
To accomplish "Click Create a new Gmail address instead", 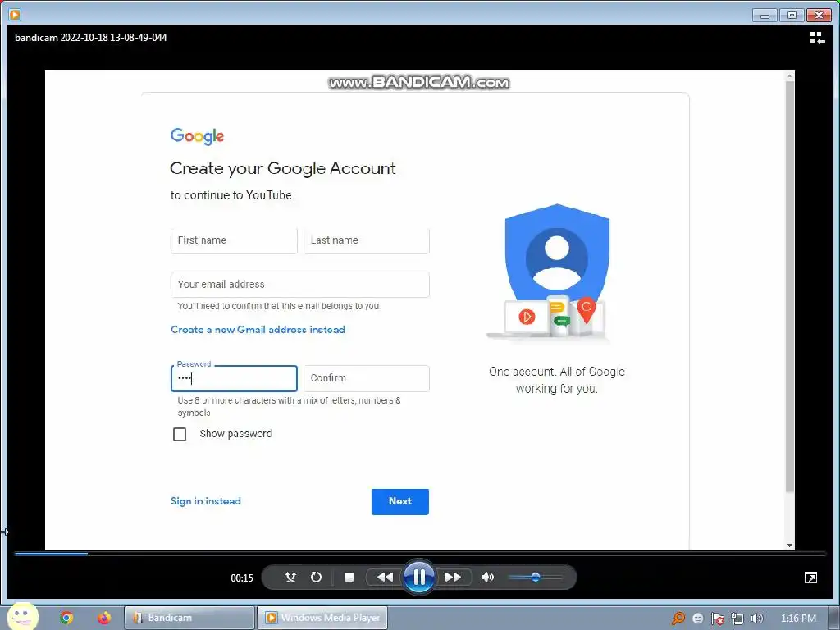I will [x=258, y=330].
